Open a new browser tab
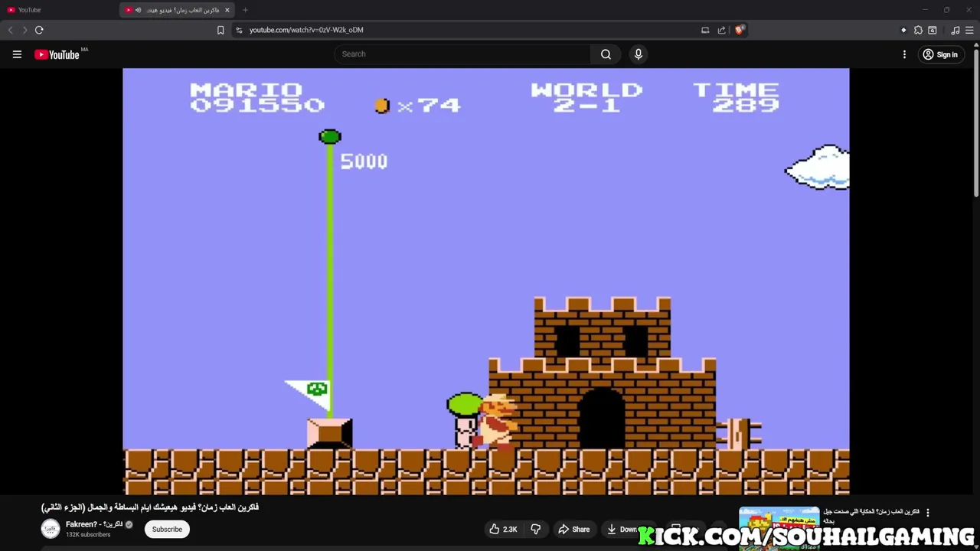980x551 pixels. pos(245,10)
